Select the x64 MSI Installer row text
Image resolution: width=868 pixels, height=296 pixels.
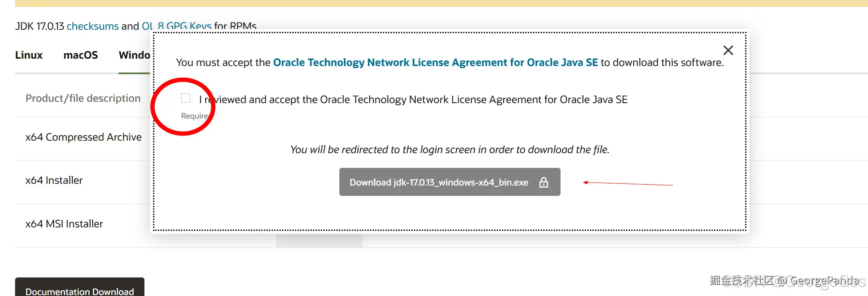[x=64, y=224]
